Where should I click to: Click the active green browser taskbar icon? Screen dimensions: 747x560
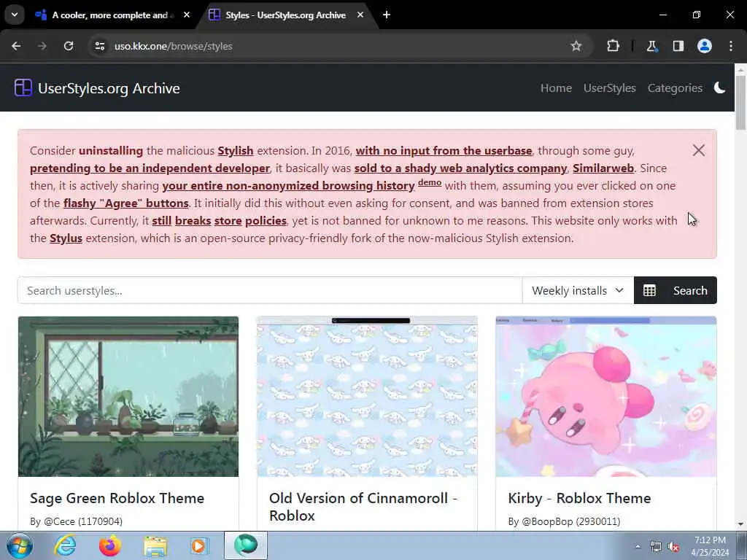click(x=246, y=545)
